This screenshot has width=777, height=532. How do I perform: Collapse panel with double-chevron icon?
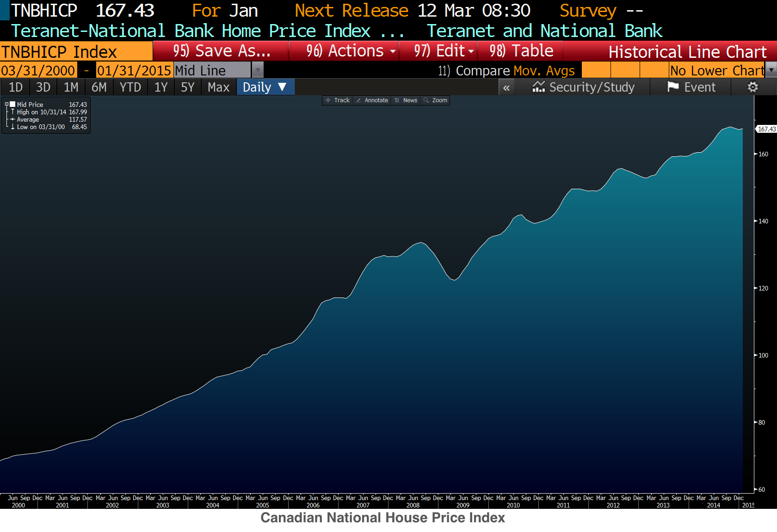tap(506, 87)
